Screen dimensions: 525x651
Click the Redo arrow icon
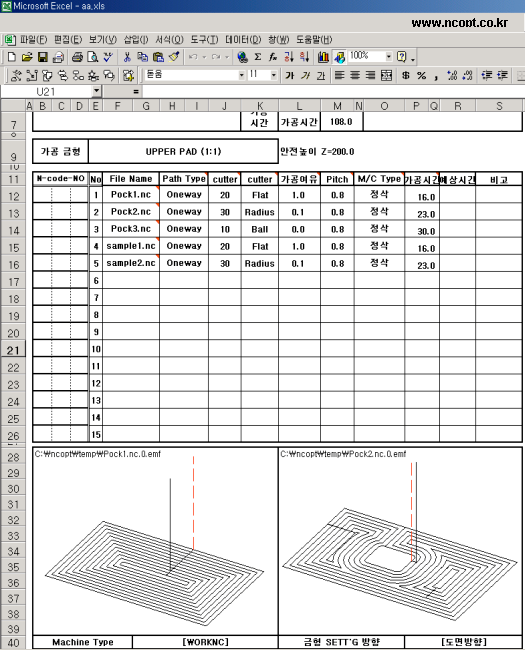[216, 57]
